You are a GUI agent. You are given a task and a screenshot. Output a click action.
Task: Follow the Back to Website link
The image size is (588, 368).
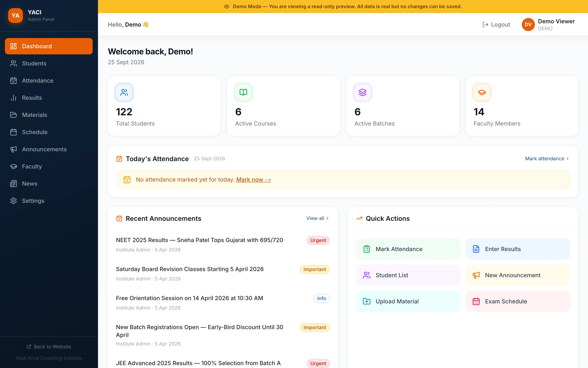(x=49, y=347)
